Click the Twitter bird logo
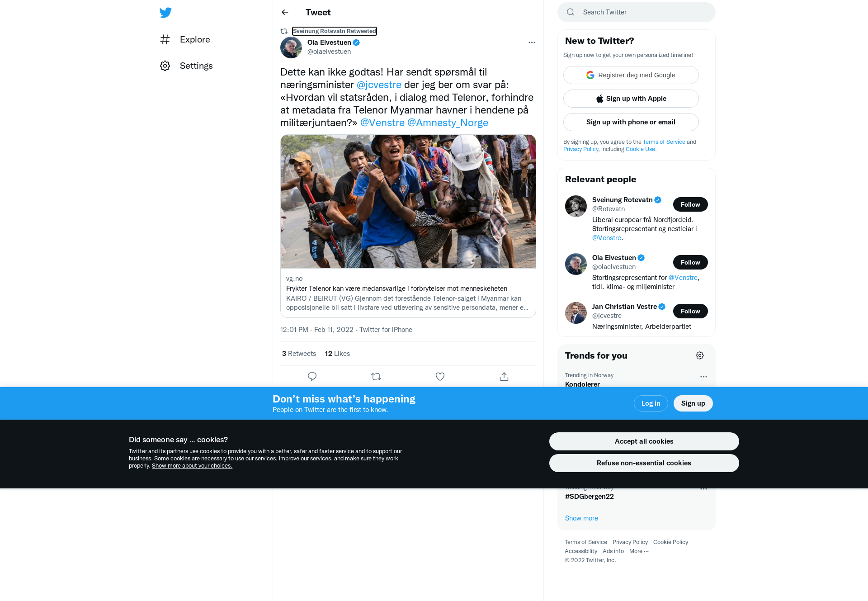This screenshot has height=601, width=868. pos(165,12)
